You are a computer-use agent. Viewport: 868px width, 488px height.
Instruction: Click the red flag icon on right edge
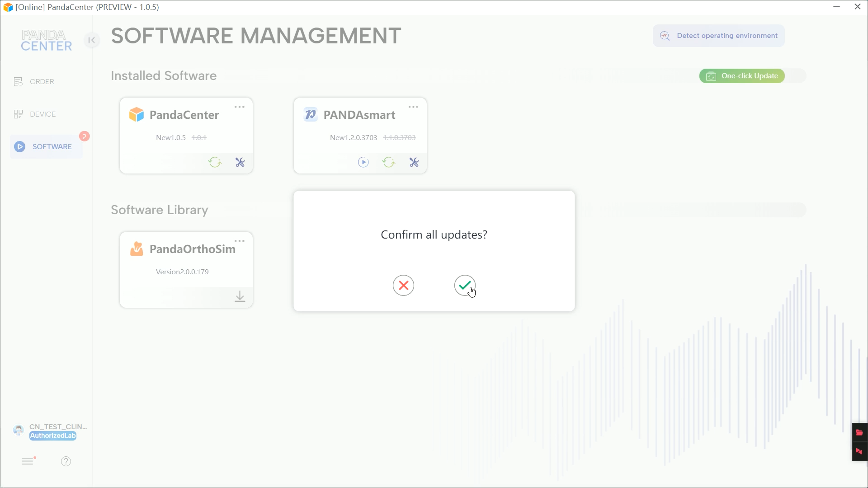[x=859, y=451]
